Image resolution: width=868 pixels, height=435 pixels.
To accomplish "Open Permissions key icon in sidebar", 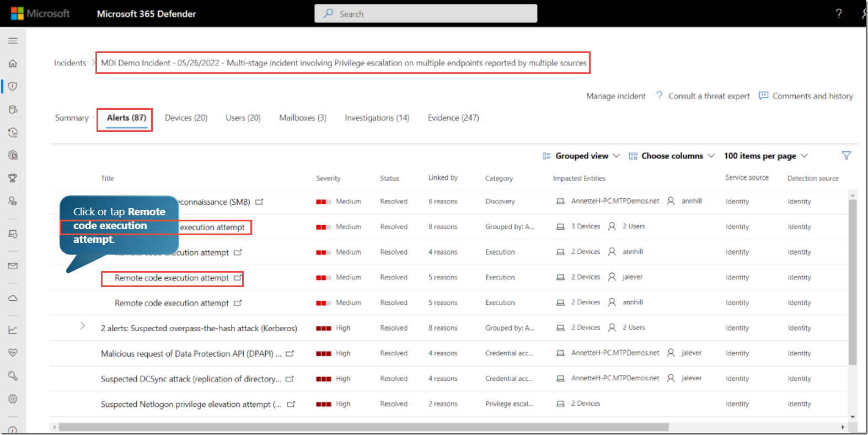I will point(13,376).
